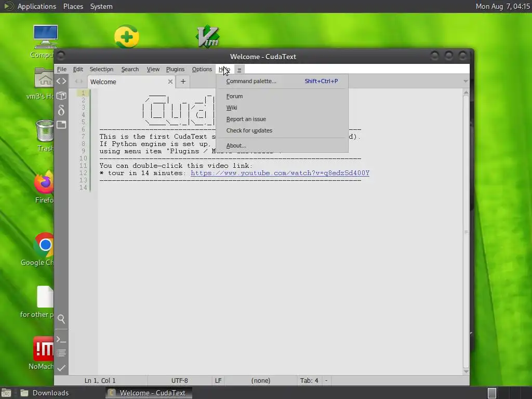Click the Google Chrome desktop icon
532x399 pixels.
pyautogui.click(x=44, y=245)
